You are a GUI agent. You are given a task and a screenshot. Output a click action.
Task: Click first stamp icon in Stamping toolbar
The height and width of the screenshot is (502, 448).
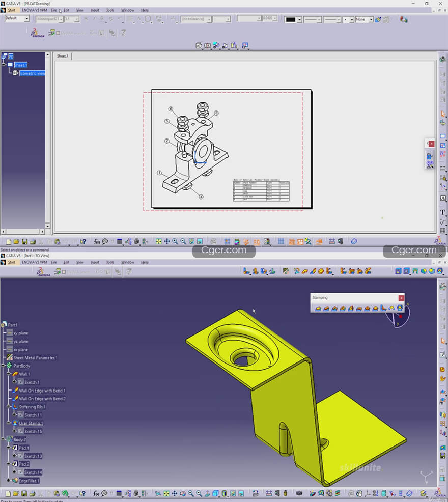click(318, 309)
